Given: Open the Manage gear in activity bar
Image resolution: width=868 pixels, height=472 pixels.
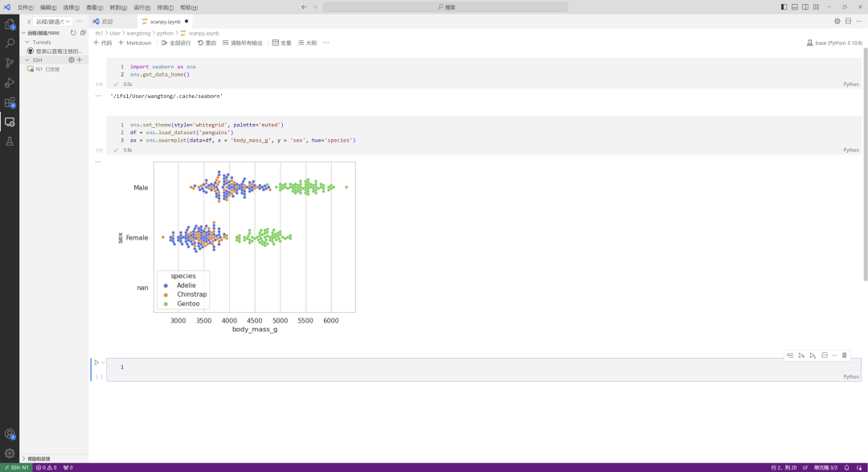Looking at the screenshot, I should [10, 454].
